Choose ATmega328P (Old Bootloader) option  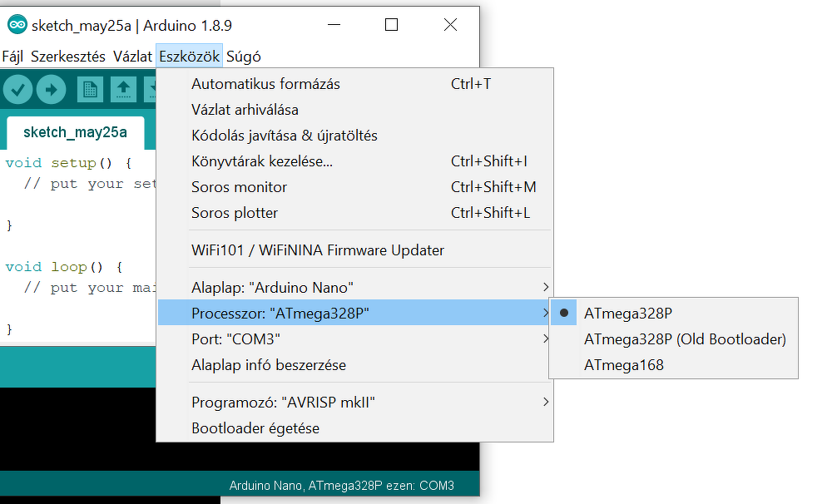click(674, 339)
